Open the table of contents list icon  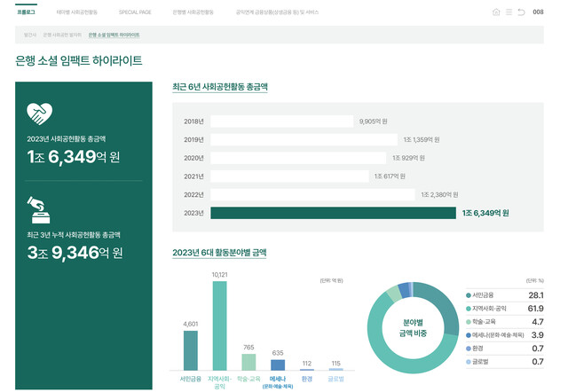click(x=509, y=12)
